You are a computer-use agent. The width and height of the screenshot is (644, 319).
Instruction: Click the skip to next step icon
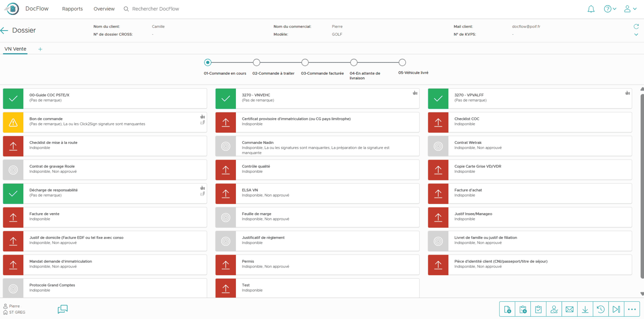[x=616, y=309]
